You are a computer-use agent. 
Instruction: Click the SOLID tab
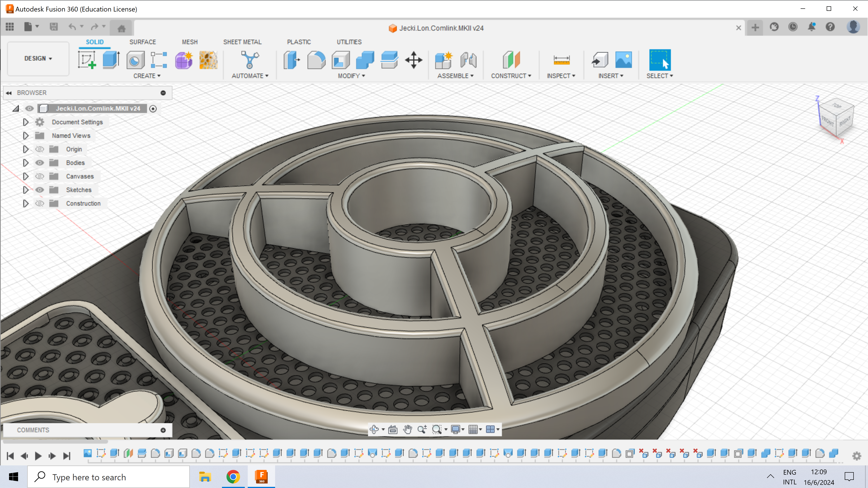pos(95,42)
